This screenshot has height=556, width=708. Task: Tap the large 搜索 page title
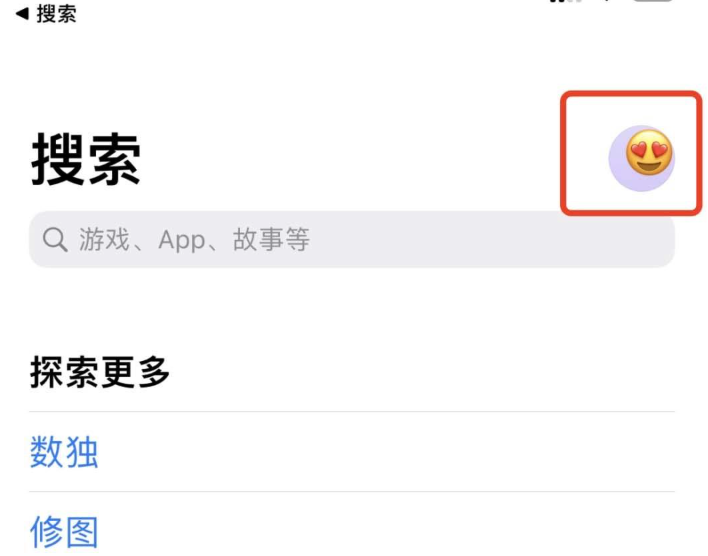coord(86,159)
